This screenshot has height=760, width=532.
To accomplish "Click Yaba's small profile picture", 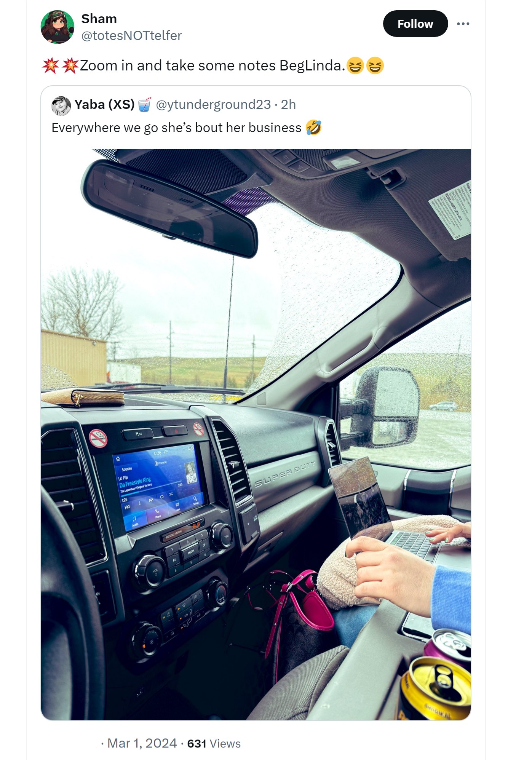I will [61, 106].
